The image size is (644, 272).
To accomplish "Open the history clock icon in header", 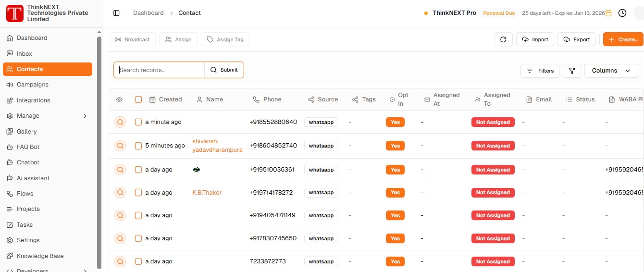I will tap(622, 13).
